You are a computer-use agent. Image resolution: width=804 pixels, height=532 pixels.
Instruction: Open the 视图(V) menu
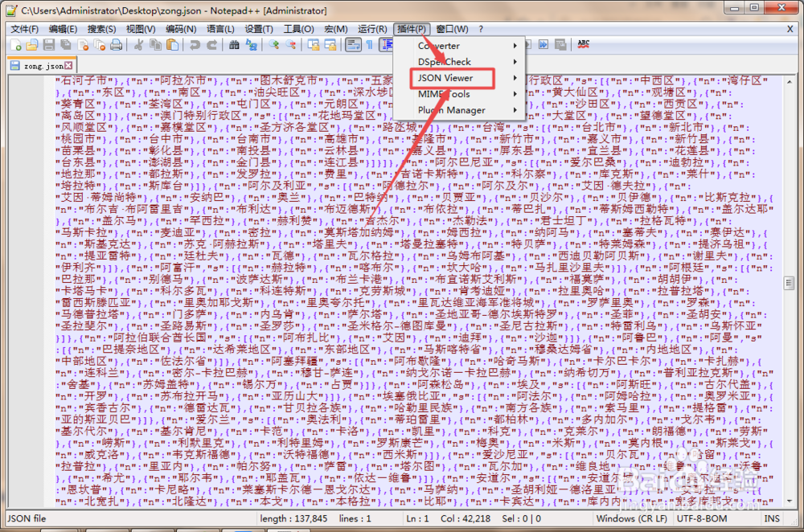click(141, 29)
